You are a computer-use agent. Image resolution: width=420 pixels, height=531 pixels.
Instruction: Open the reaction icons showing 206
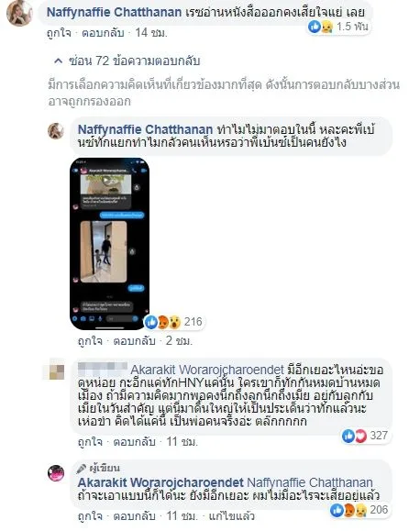click(x=359, y=510)
